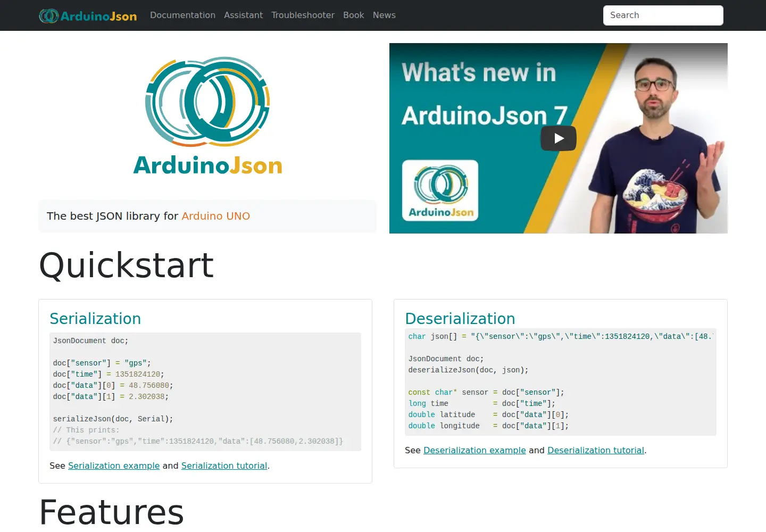Click the 'const char* sensor' code line

pos(486,392)
